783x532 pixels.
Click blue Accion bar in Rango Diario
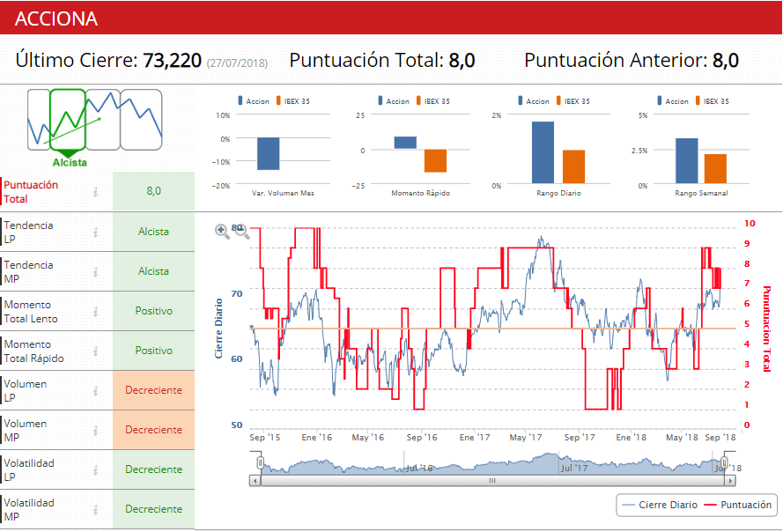(x=543, y=152)
